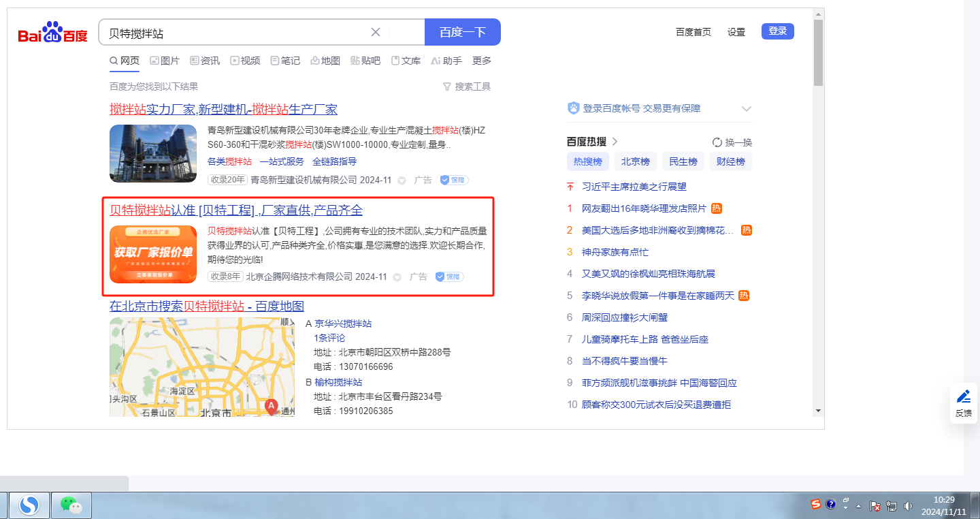This screenshot has width=980, height=519.
Task: Expand the 登录百度帐号 panel chevron
Action: pos(746,109)
